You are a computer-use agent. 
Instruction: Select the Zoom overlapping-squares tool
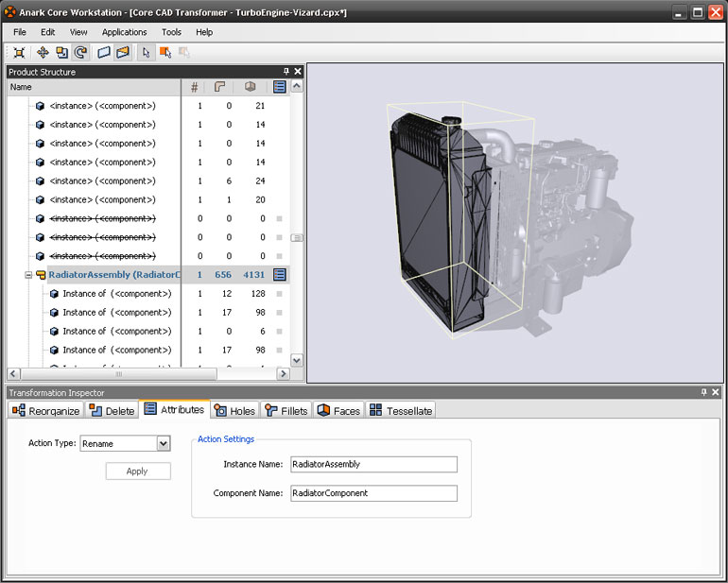click(61, 53)
